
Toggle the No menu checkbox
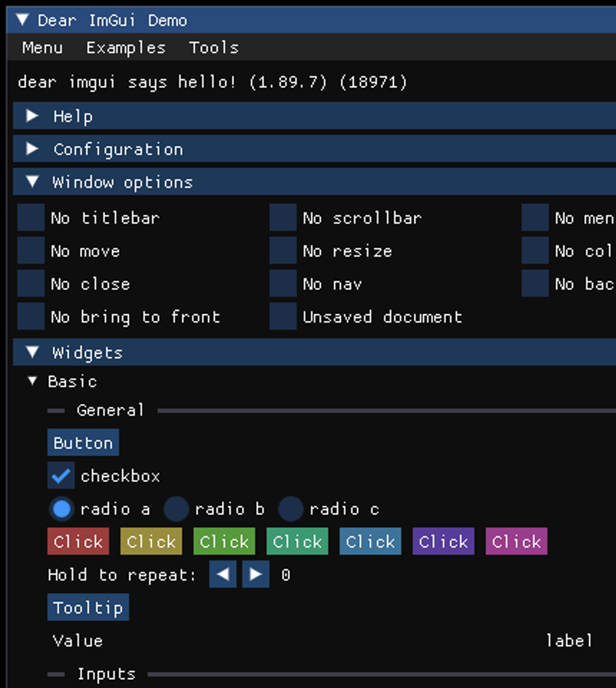pyautogui.click(x=535, y=218)
